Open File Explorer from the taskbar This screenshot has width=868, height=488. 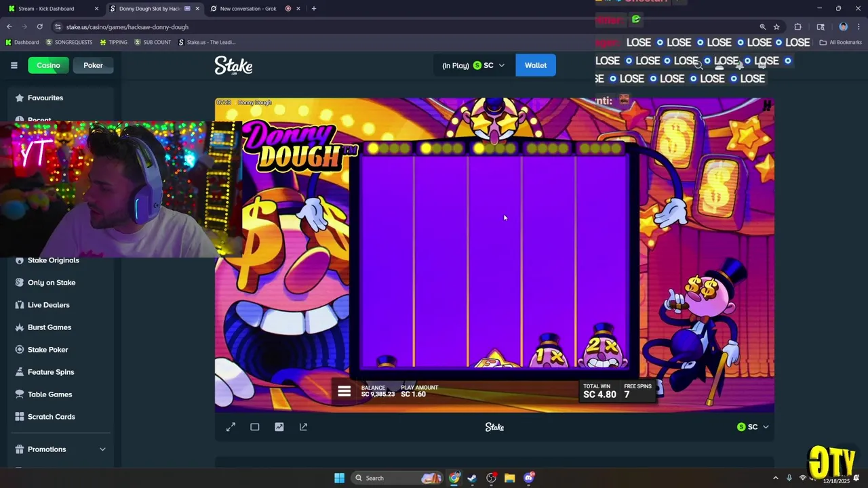click(x=510, y=478)
